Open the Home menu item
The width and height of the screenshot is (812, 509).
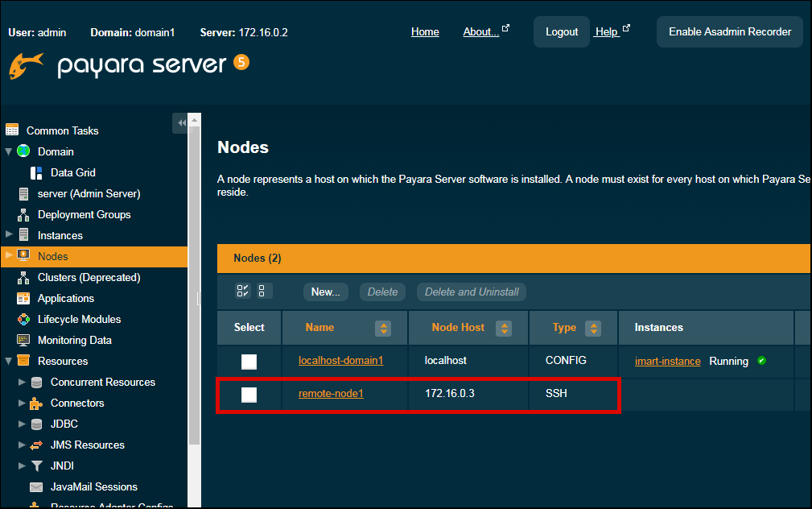coord(425,31)
